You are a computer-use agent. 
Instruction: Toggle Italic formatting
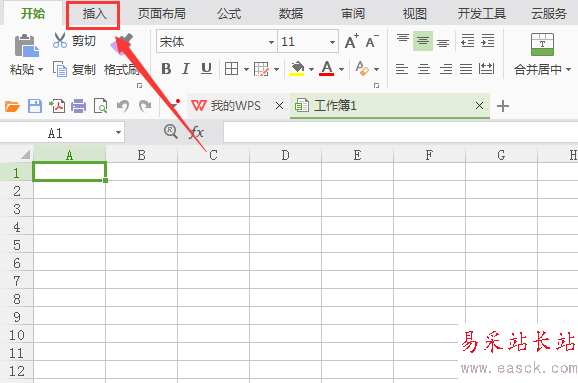(186, 69)
